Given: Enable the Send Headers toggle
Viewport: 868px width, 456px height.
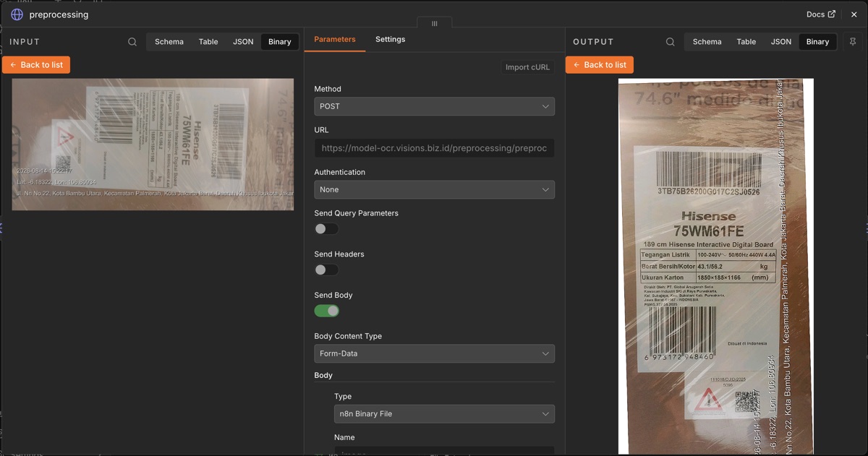Looking at the screenshot, I should (x=327, y=270).
